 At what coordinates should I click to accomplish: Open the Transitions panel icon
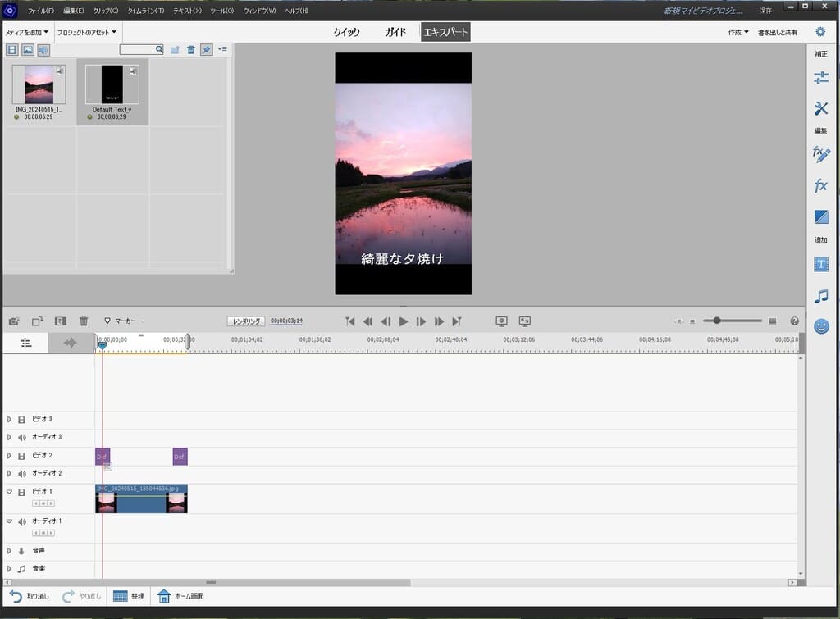[820, 217]
